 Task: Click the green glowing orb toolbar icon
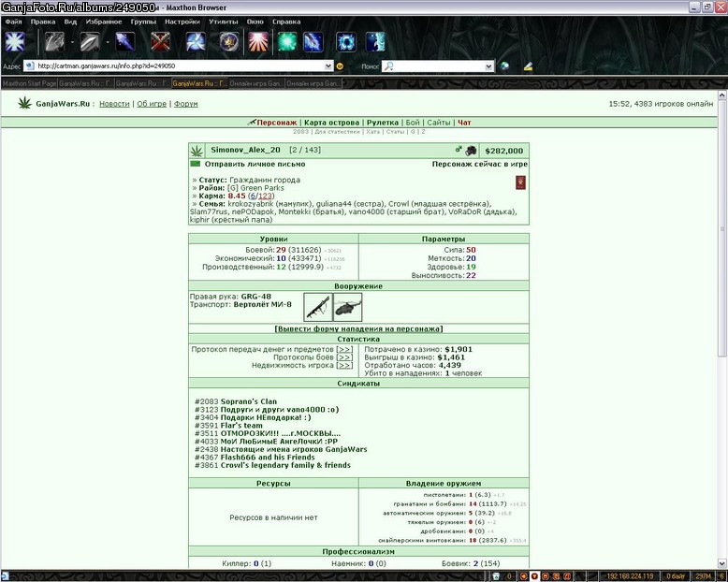287,42
